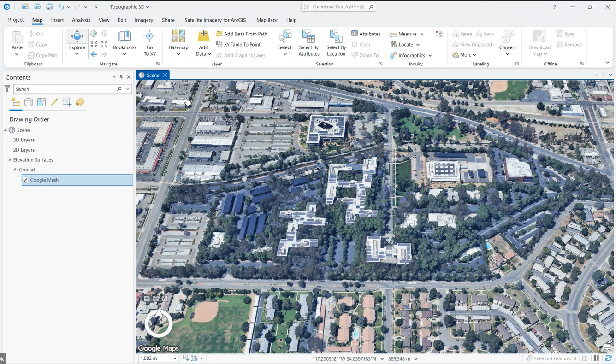Open the Imagery ribbon tab
The width and height of the screenshot is (616, 364).
(144, 20)
